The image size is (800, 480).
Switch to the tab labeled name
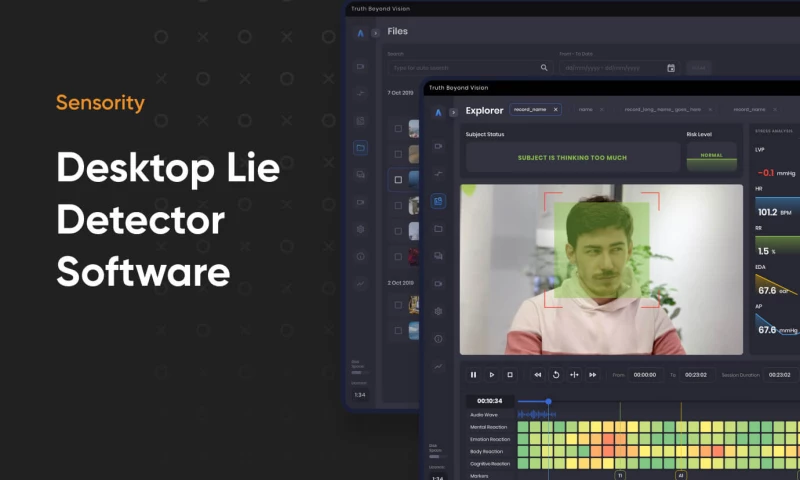pyautogui.click(x=585, y=110)
